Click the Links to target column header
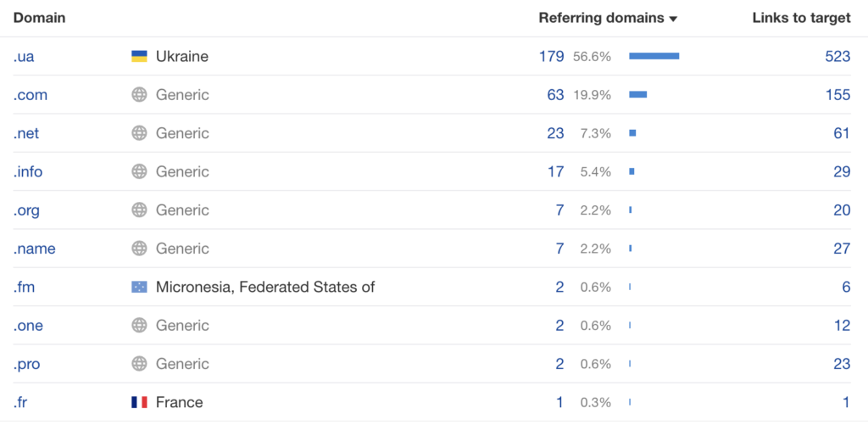868x425 pixels. click(801, 18)
